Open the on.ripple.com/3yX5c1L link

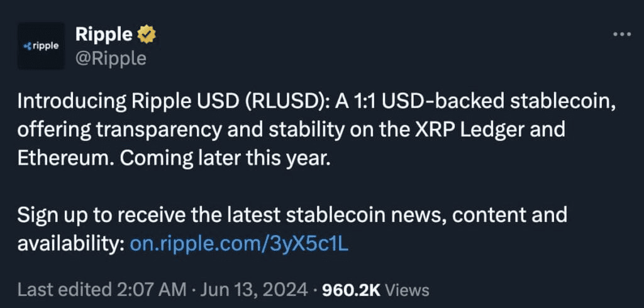238,243
